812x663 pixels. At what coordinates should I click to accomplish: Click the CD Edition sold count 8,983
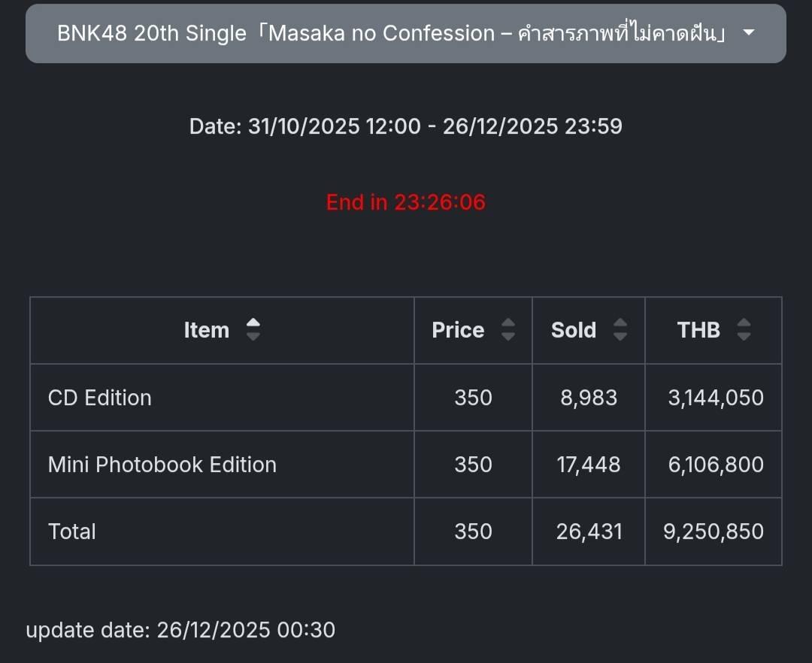click(589, 398)
